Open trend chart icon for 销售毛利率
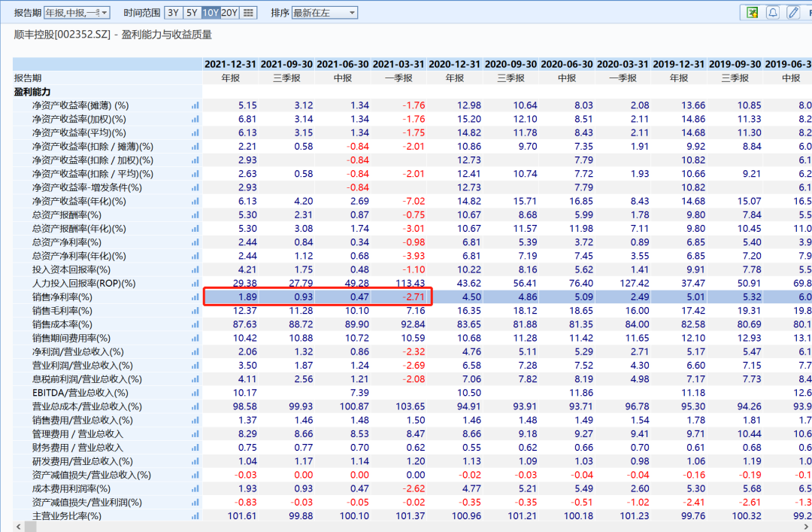The width and height of the screenshot is (812, 532). click(195, 310)
